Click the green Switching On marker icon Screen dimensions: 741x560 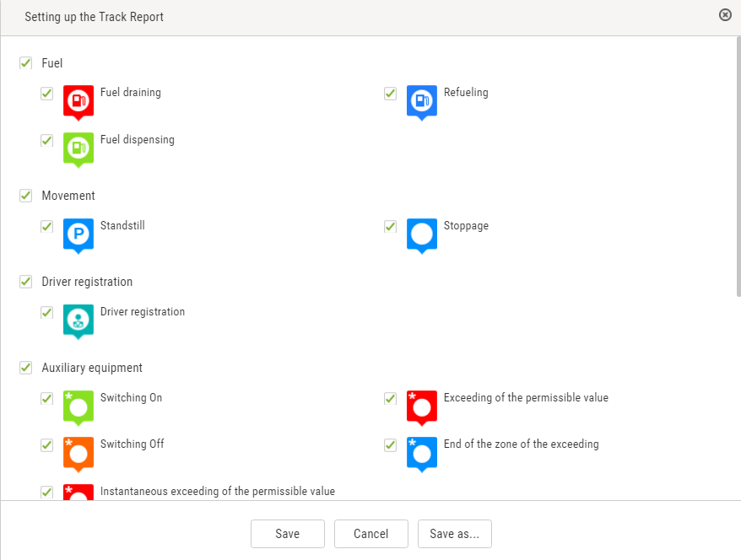78,408
